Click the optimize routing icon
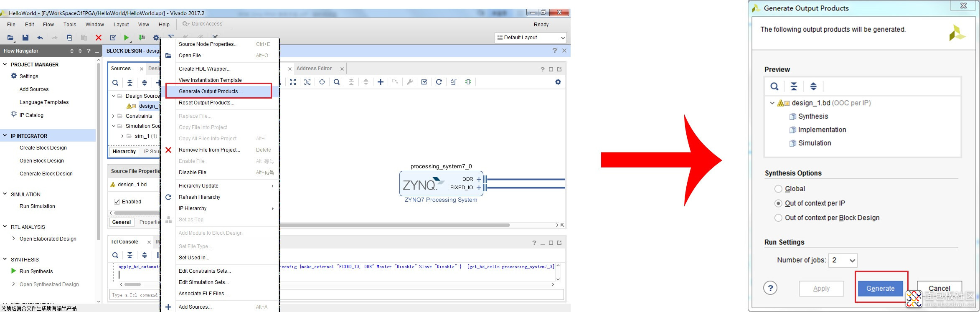The width and height of the screenshot is (980, 312). click(x=454, y=82)
